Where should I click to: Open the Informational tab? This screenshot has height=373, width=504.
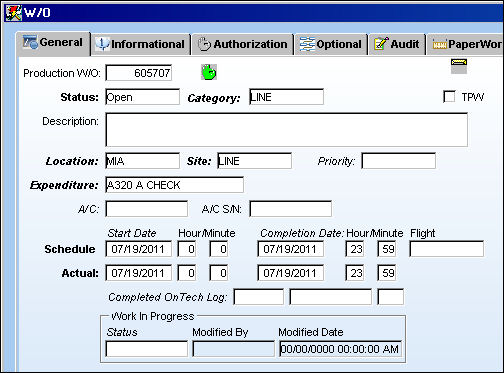tap(141, 44)
